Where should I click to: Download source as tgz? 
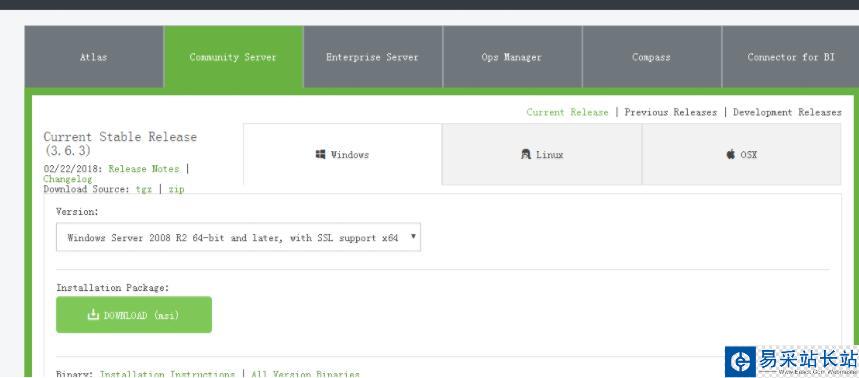tap(144, 189)
